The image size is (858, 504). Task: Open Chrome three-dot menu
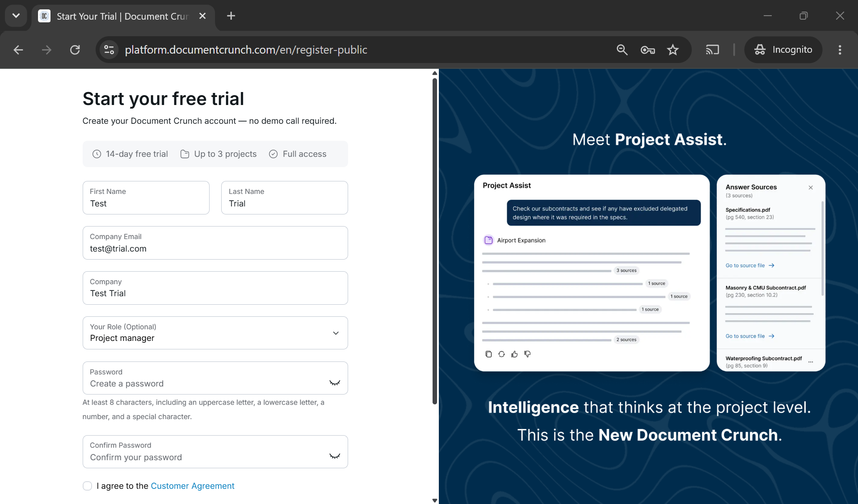pos(840,50)
